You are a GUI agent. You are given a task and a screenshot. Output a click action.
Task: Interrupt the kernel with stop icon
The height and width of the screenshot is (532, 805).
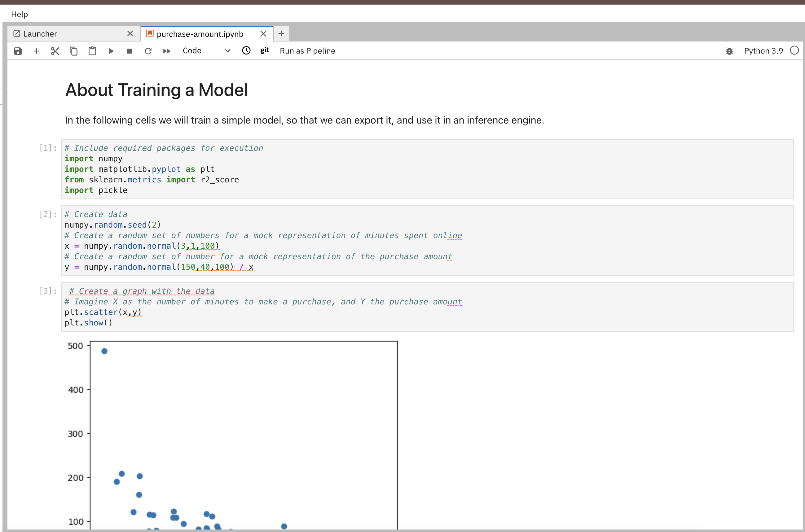point(129,51)
